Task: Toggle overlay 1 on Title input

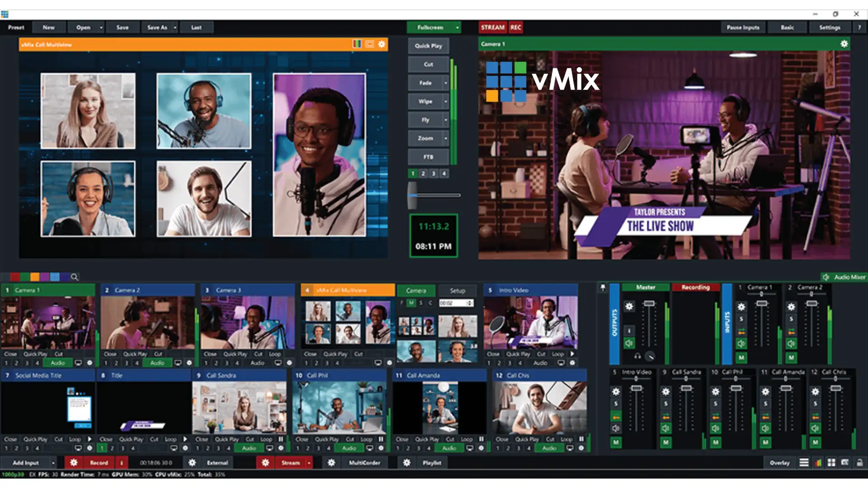Action: 102,448
